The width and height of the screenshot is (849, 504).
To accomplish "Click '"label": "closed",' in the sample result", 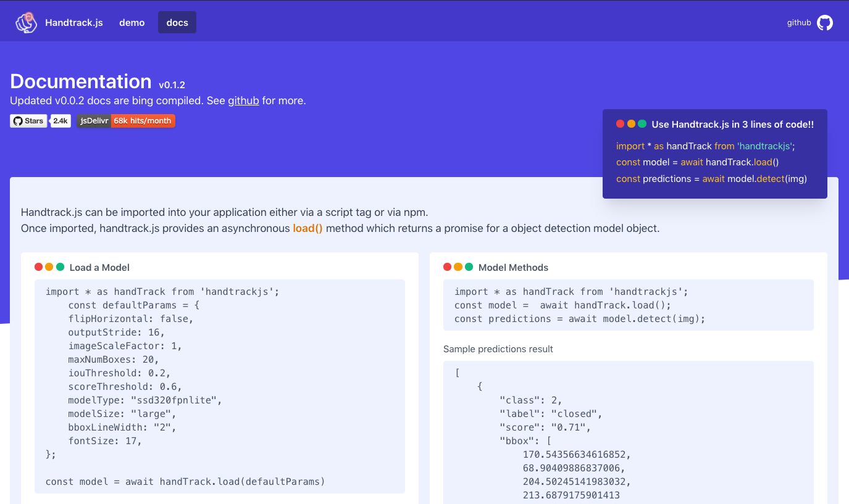I will pyautogui.click(x=551, y=413).
